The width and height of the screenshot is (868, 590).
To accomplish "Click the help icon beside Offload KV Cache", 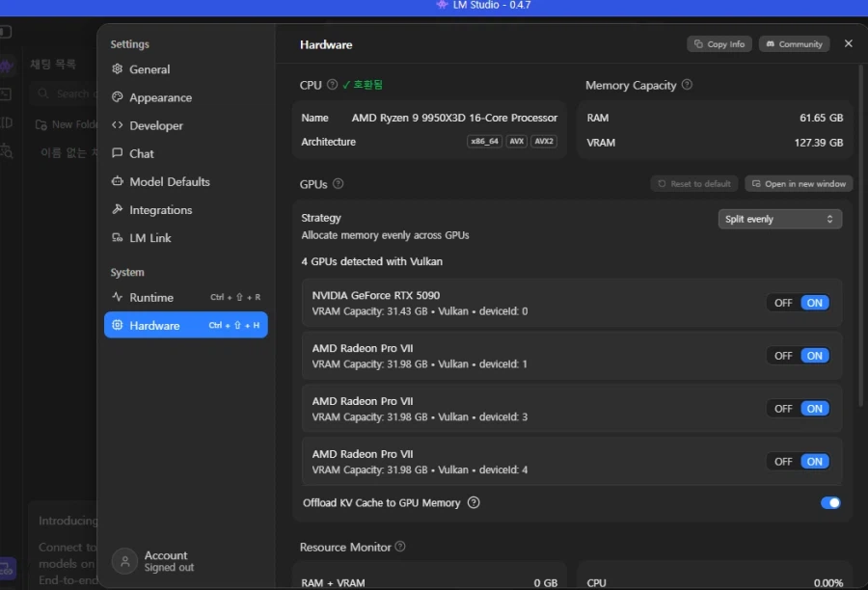I will click(474, 502).
